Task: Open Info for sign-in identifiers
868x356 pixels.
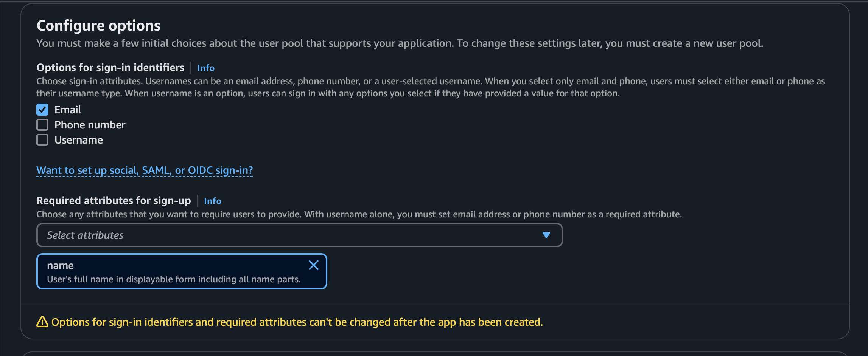Action: [206, 68]
